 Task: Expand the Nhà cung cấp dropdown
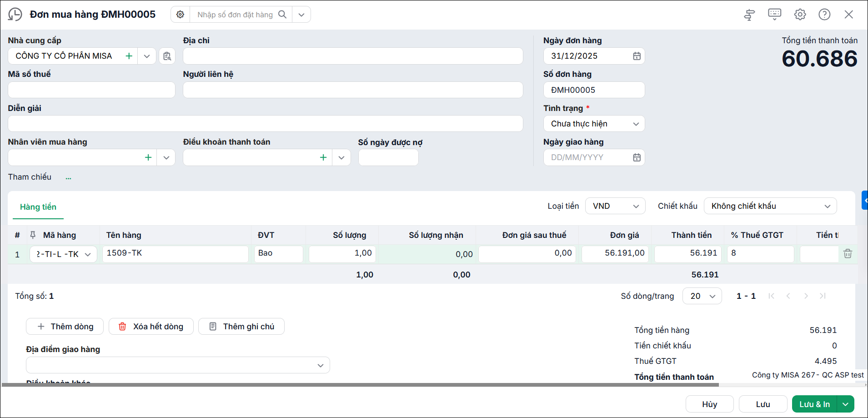pyautogui.click(x=147, y=56)
